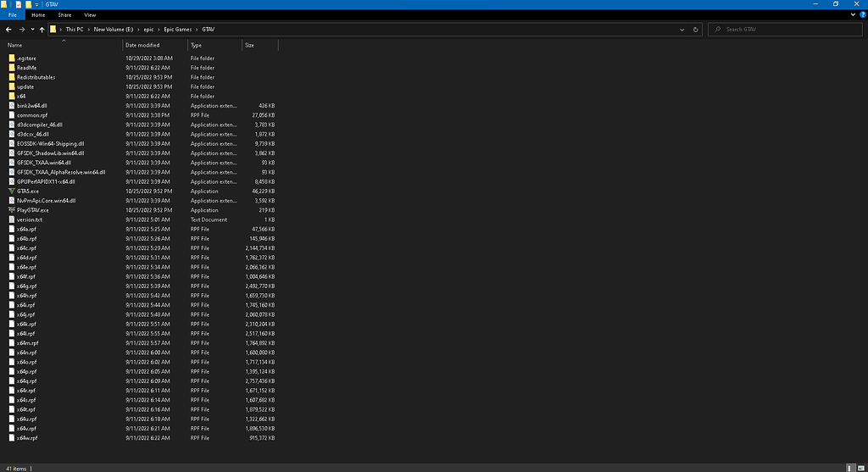Select the GTA5.exe application icon

coord(12,191)
